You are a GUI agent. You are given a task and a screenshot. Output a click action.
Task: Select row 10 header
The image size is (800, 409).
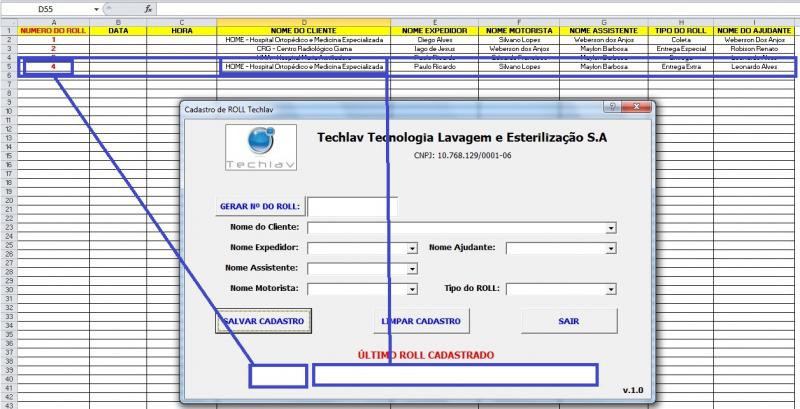(9, 111)
